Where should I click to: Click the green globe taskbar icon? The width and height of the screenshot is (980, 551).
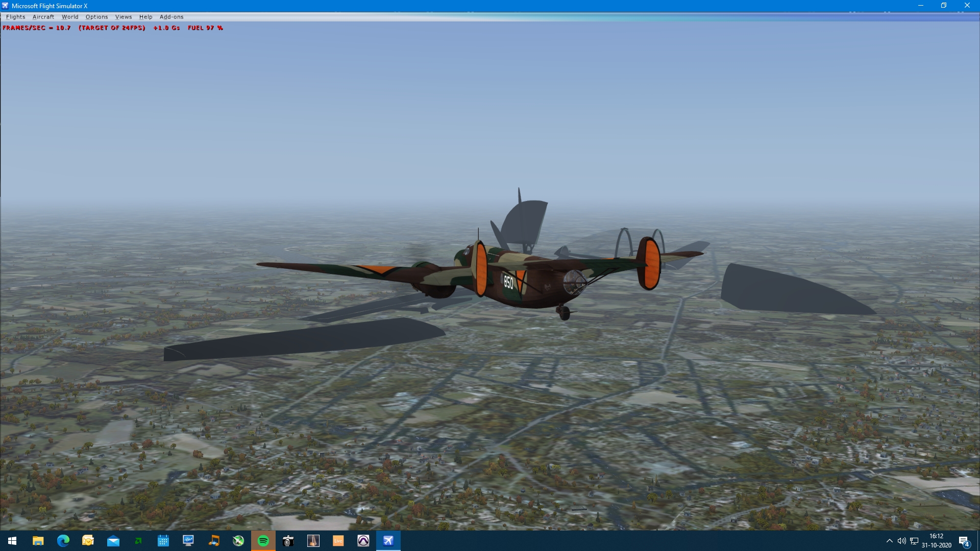coord(238,541)
